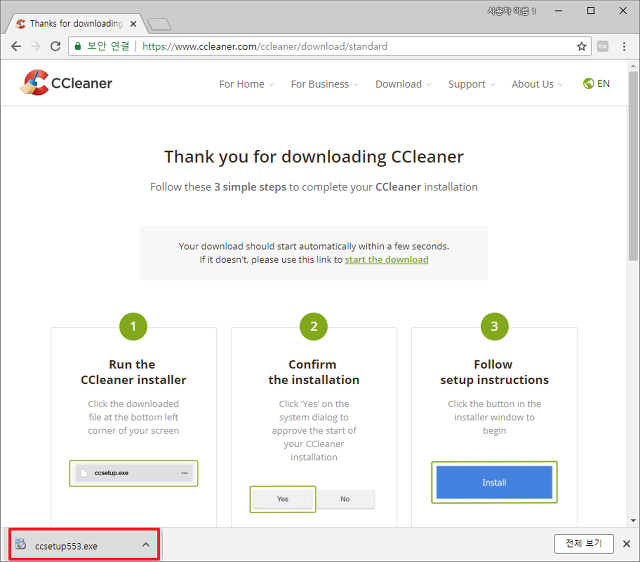
Task: Reload the page with the refresh icon
Action: click(x=56, y=47)
